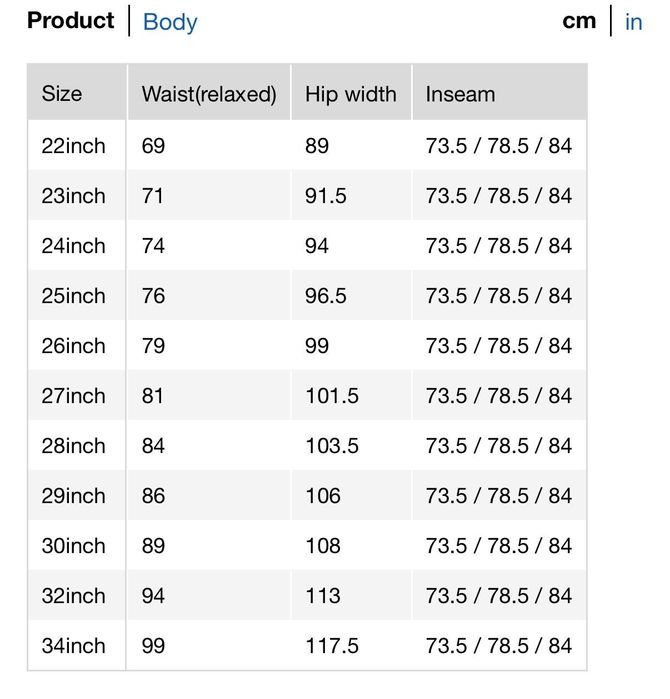
Task: Select the 29inch size row label
Action: point(73,496)
